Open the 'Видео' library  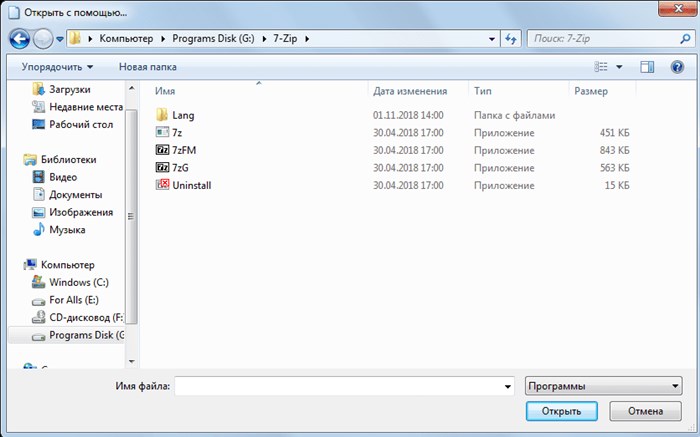click(63, 177)
